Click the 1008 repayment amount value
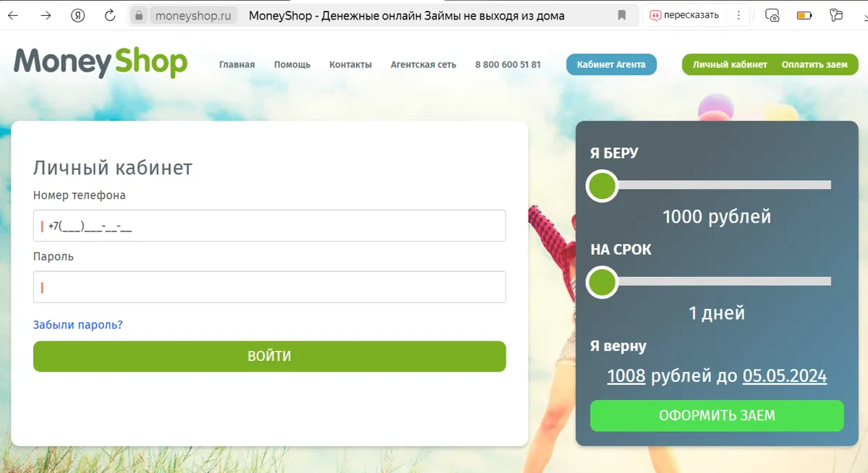 (626, 376)
